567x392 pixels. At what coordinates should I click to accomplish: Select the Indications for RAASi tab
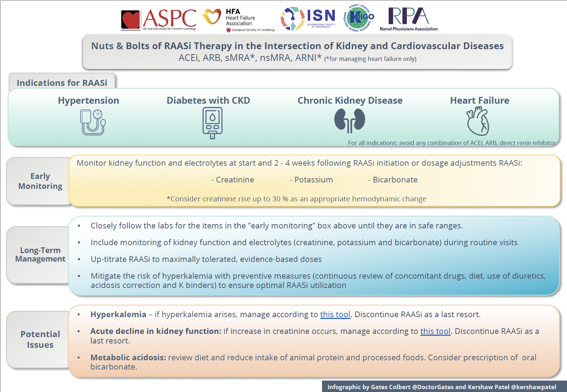[62, 82]
